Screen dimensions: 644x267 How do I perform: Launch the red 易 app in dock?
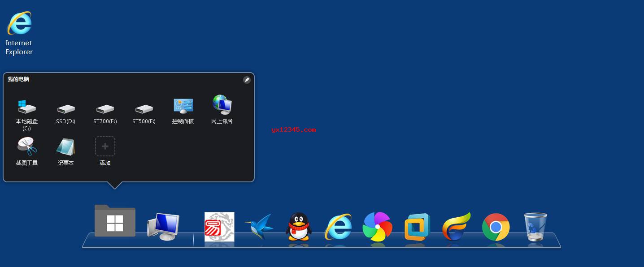click(x=219, y=227)
